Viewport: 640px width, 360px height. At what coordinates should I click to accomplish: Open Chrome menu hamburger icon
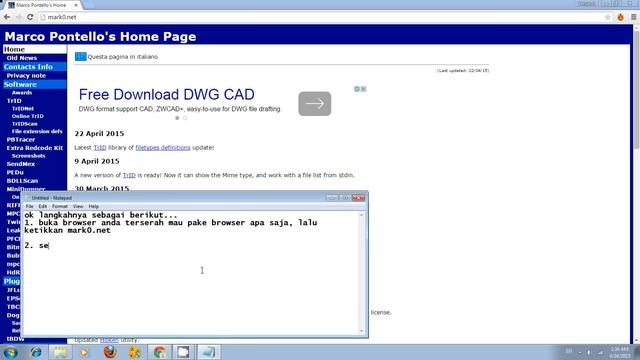tap(633, 17)
